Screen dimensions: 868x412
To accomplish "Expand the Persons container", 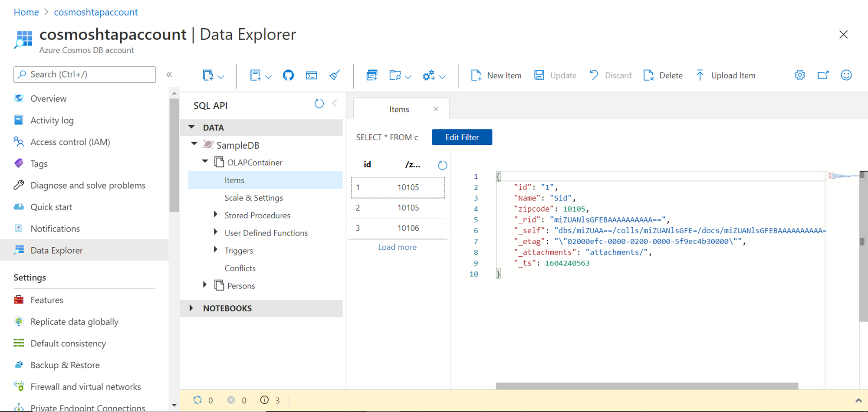I will (205, 285).
